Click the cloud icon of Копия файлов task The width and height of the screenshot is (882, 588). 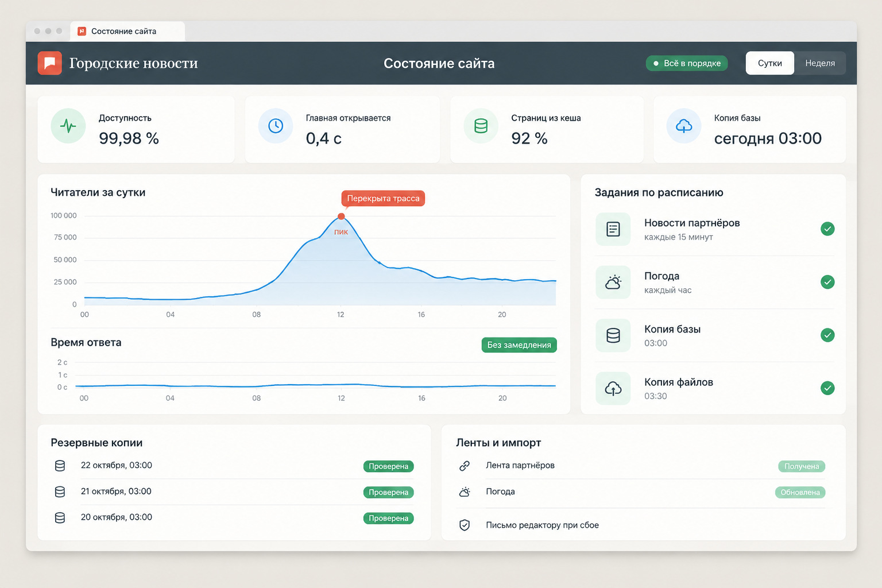coord(613,389)
